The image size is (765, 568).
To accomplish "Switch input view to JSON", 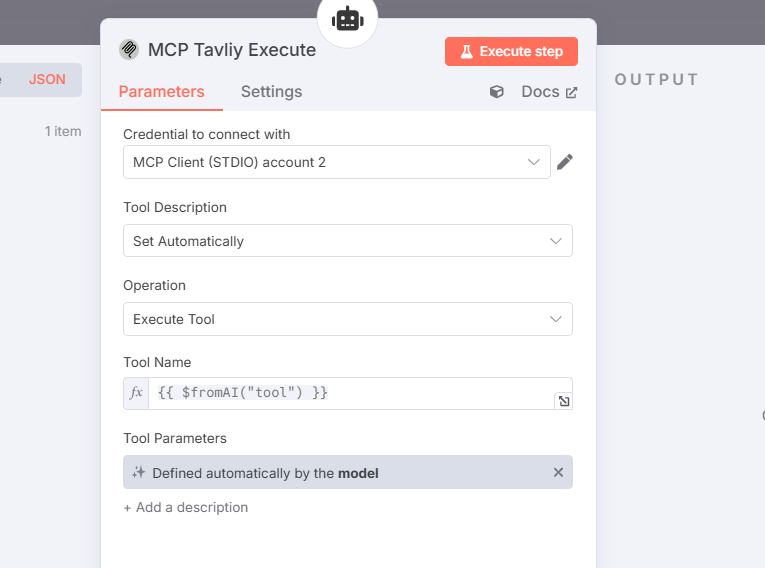I will point(47,80).
